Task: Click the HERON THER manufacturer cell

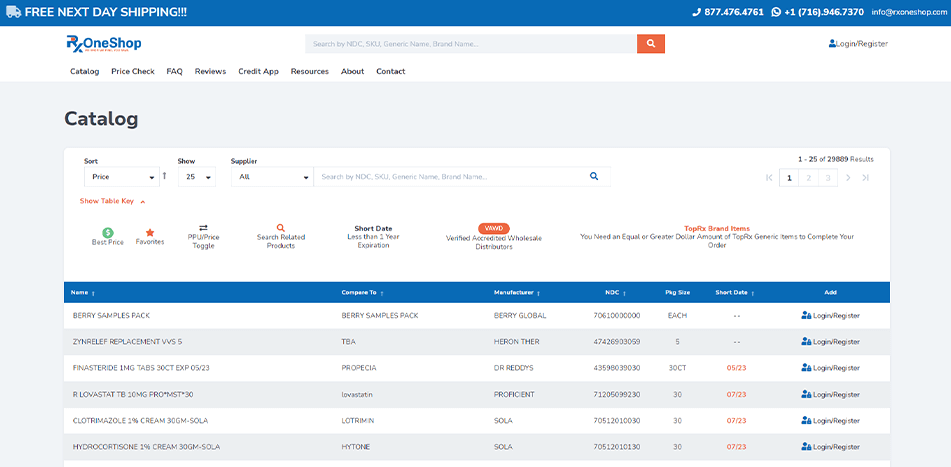Action: point(517,341)
